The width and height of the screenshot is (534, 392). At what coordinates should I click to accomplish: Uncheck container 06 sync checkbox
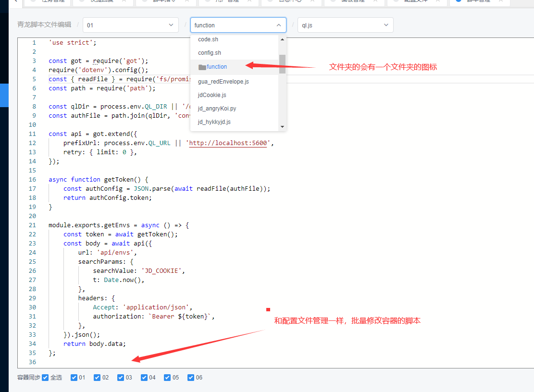pos(191,378)
